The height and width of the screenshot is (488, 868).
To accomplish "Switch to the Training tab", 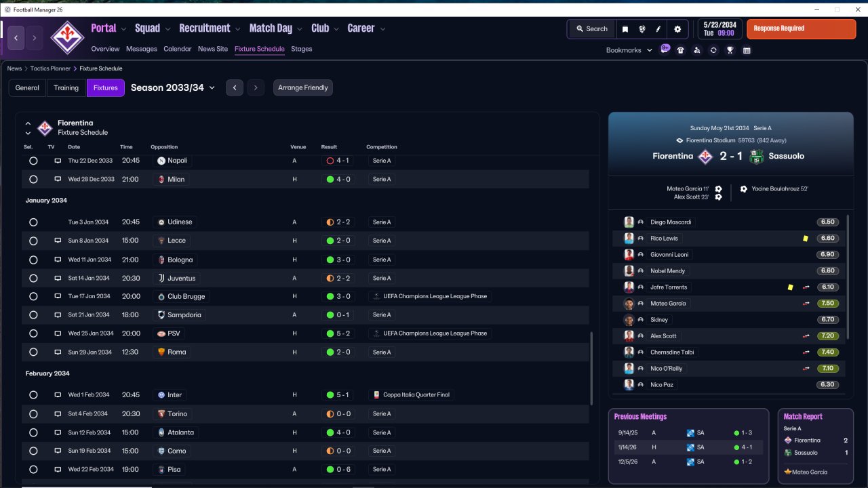I will (x=66, y=88).
